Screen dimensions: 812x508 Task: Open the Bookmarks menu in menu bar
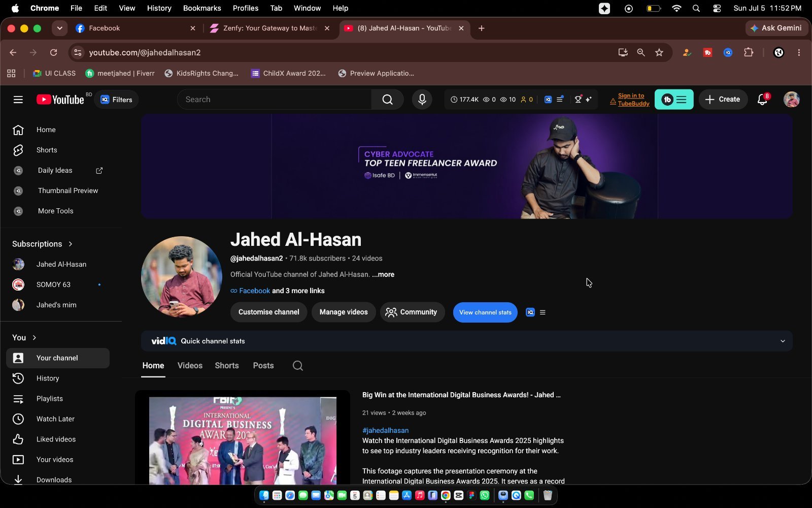(x=202, y=8)
